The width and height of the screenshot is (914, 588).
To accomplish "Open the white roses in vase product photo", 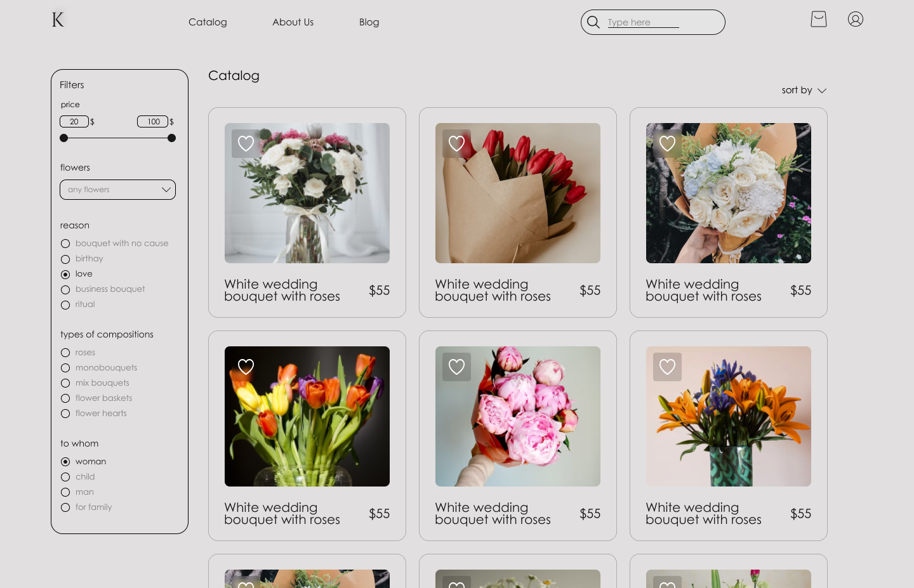I will pos(307,193).
